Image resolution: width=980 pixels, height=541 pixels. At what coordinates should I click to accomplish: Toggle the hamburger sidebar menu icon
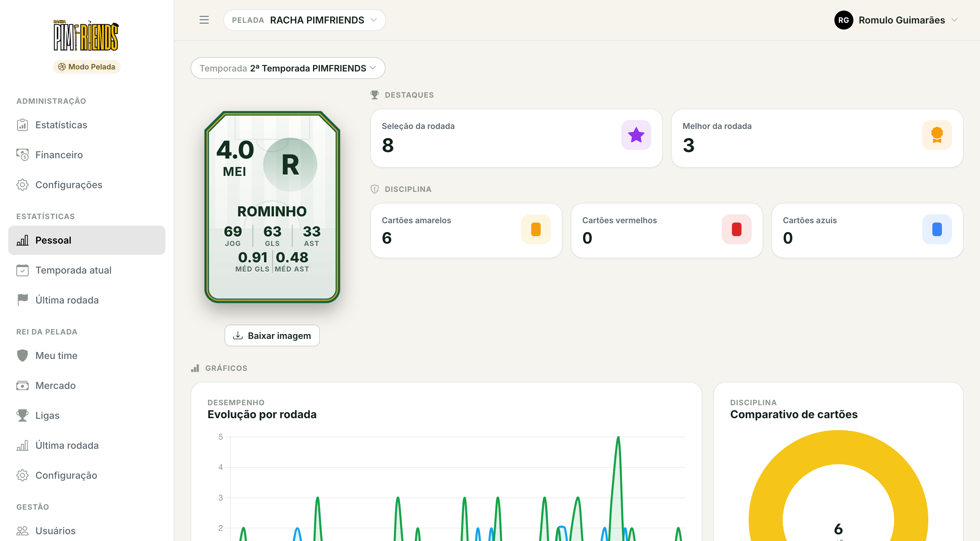204,20
